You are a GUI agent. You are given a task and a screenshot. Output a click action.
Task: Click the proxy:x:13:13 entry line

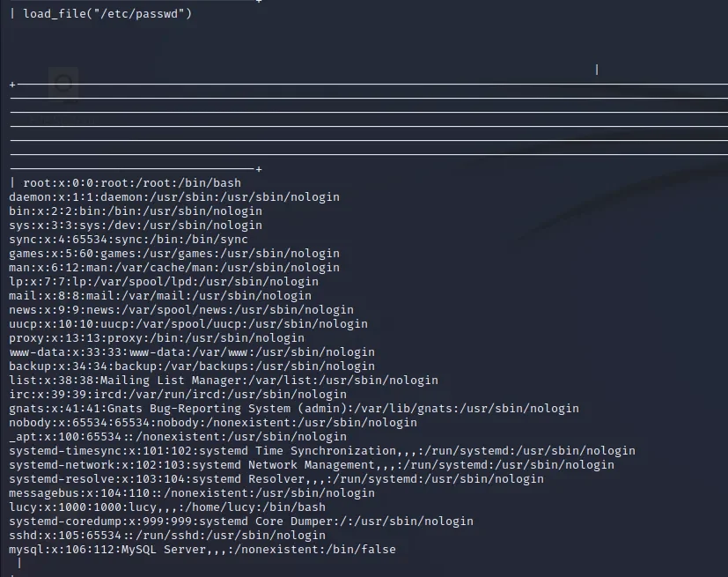point(156,338)
